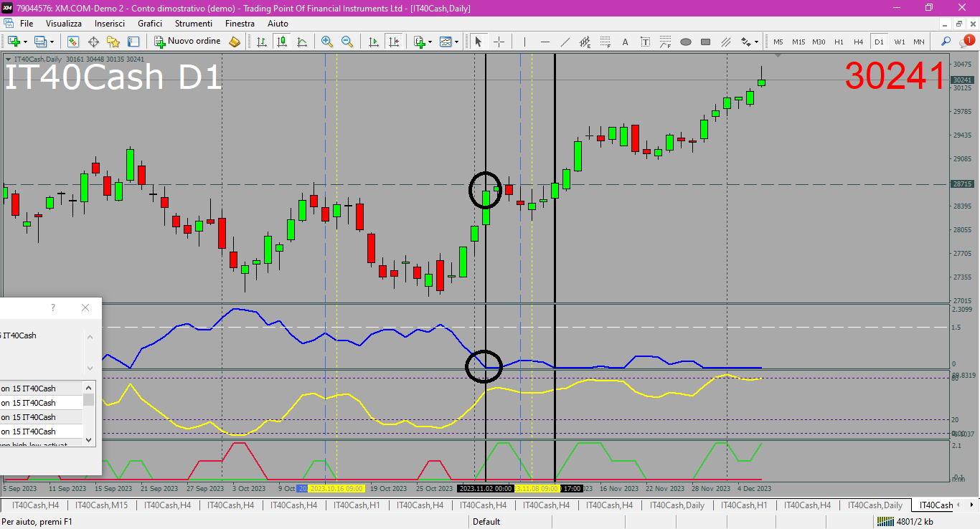The height and width of the screenshot is (529, 980).
Task: Open the search magnifier in toolbar
Action: click(x=946, y=42)
